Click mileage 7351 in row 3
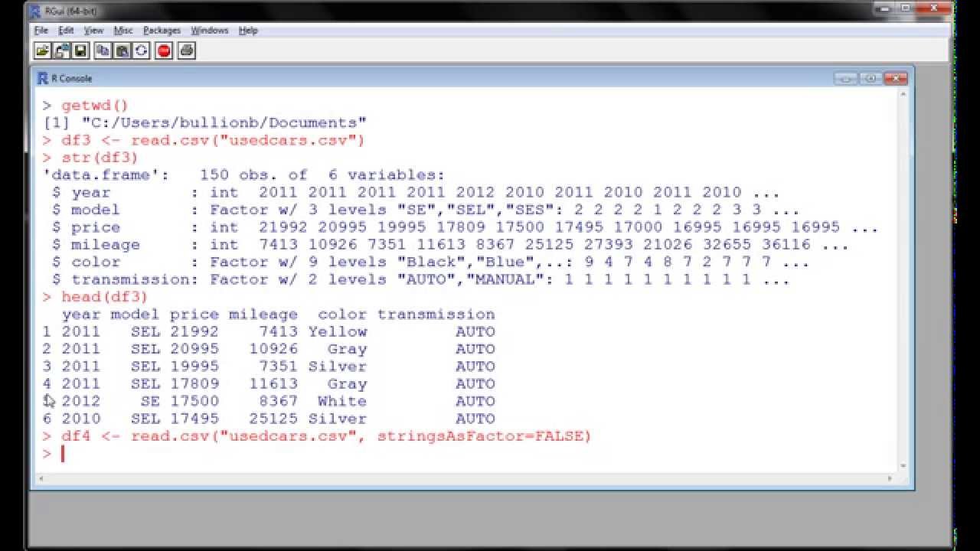The image size is (980, 551). click(x=278, y=367)
